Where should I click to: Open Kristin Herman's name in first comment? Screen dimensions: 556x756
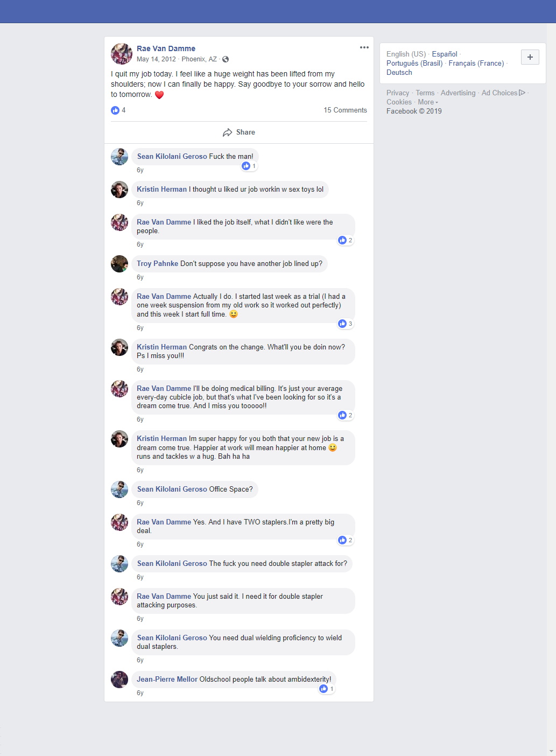click(161, 189)
